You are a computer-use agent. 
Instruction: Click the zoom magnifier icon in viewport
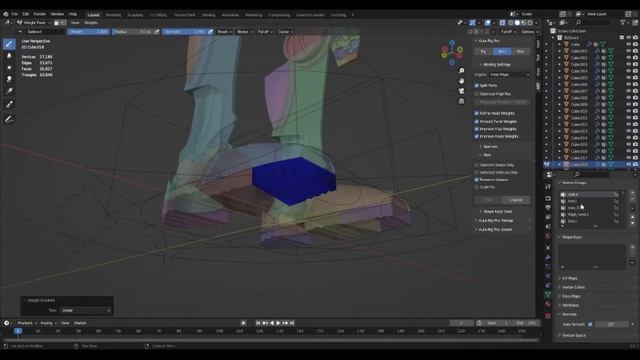coord(461,71)
